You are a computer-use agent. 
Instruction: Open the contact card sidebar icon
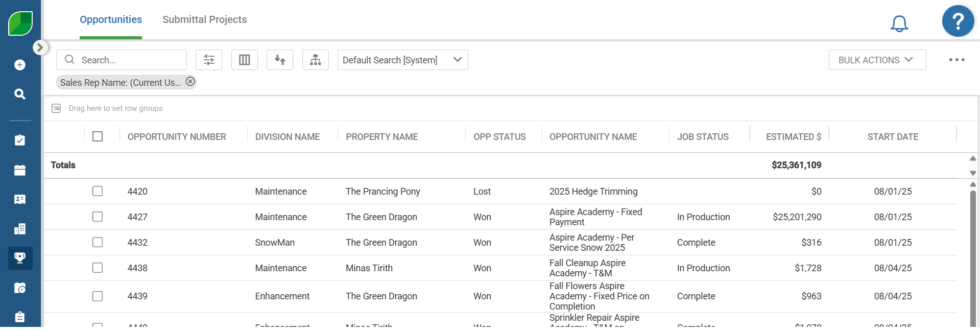[20, 199]
